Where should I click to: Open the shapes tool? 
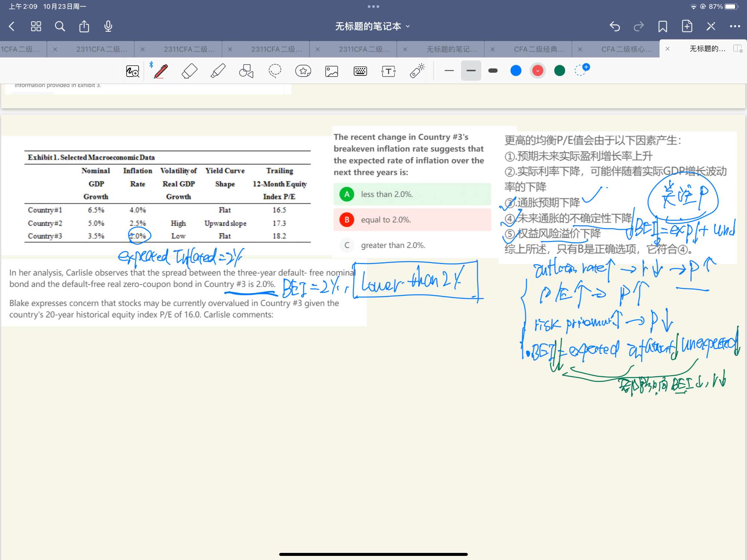point(246,71)
